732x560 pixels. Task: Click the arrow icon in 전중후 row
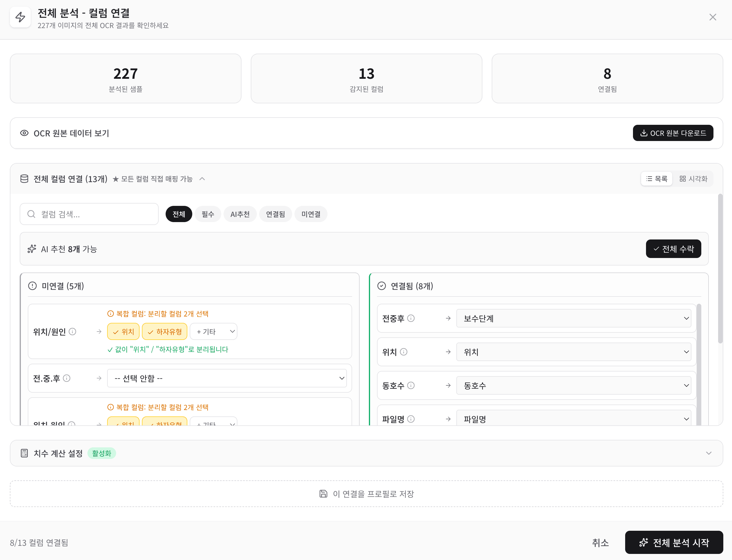tap(448, 318)
